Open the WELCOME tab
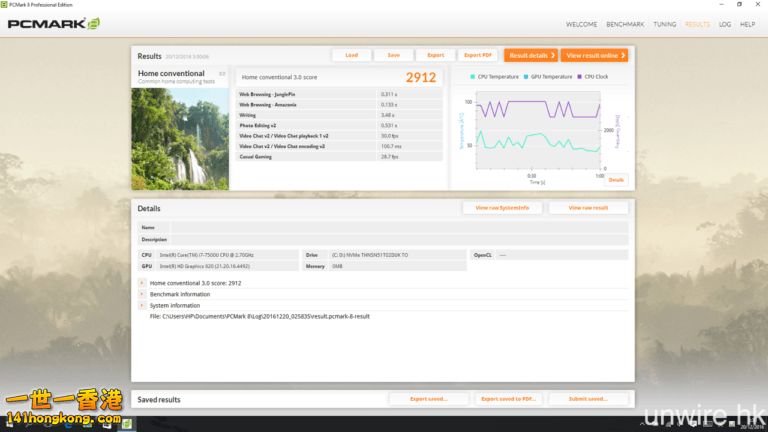Image resolution: width=768 pixels, height=432 pixels. [581, 24]
